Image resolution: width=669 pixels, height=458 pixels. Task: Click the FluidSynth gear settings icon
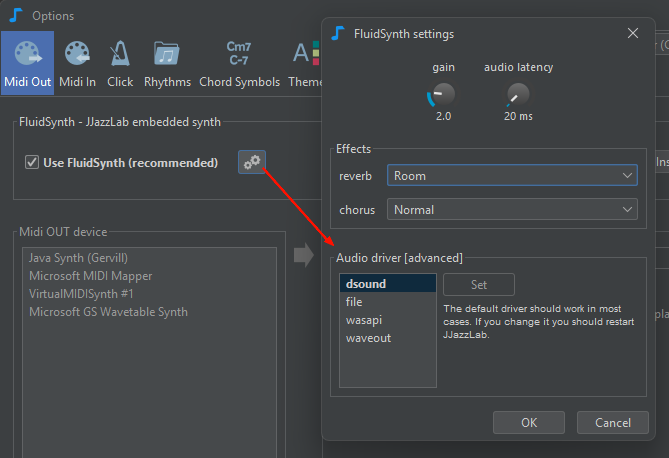(x=252, y=162)
